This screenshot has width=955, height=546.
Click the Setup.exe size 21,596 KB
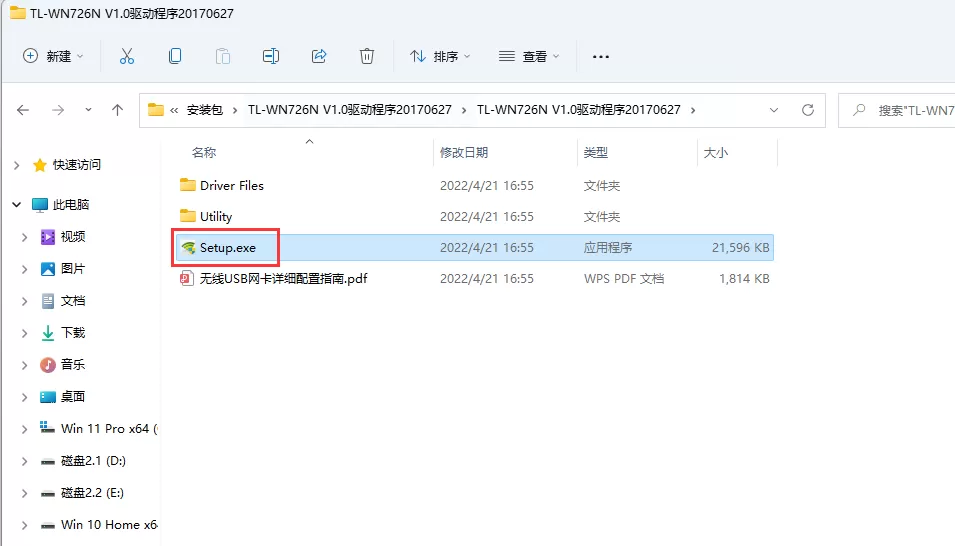tap(741, 247)
